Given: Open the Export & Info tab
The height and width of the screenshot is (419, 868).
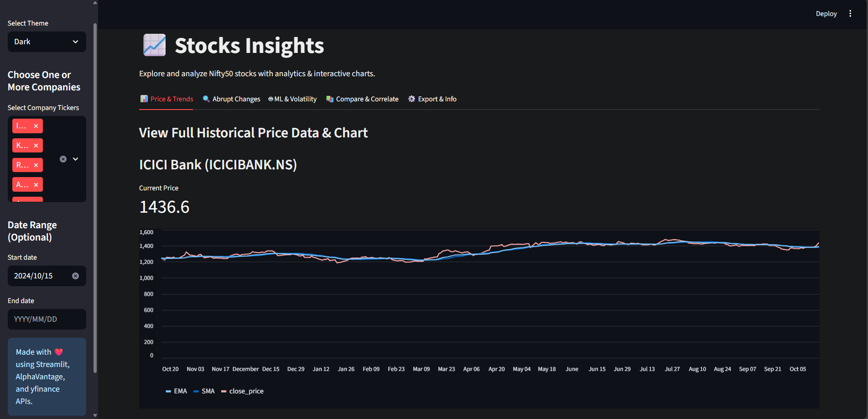Looking at the screenshot, I should [x=432, y=99].
